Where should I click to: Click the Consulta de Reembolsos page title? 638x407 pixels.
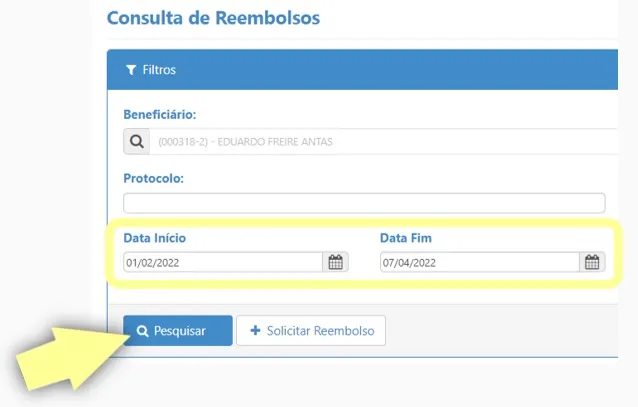point(213,18)
